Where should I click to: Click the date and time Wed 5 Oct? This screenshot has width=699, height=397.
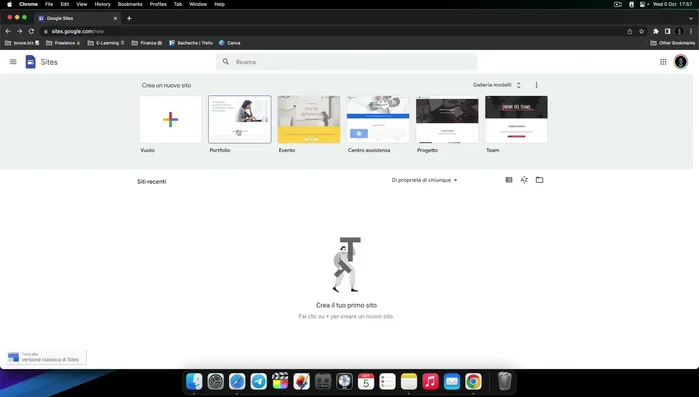[x=672, y=4]
